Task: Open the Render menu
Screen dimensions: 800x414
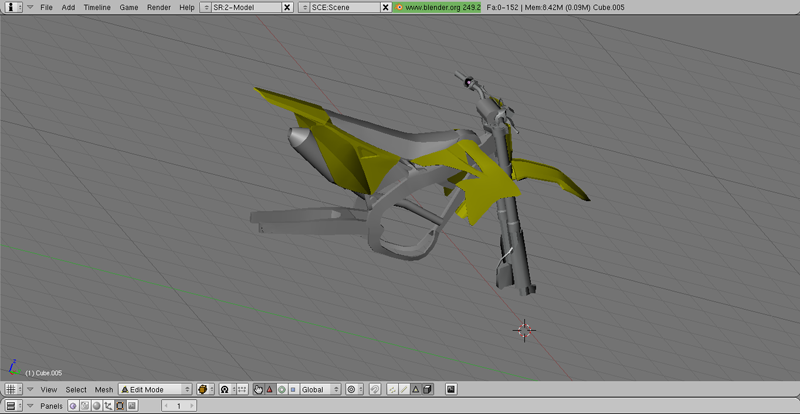Action: (x=158, y=7)
